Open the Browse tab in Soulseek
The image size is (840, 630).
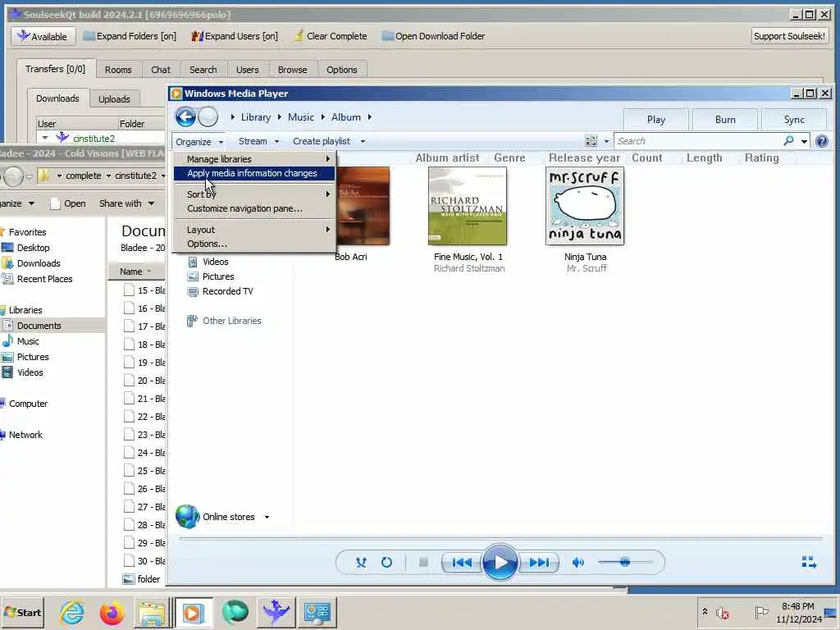click(x=293, y=70)
